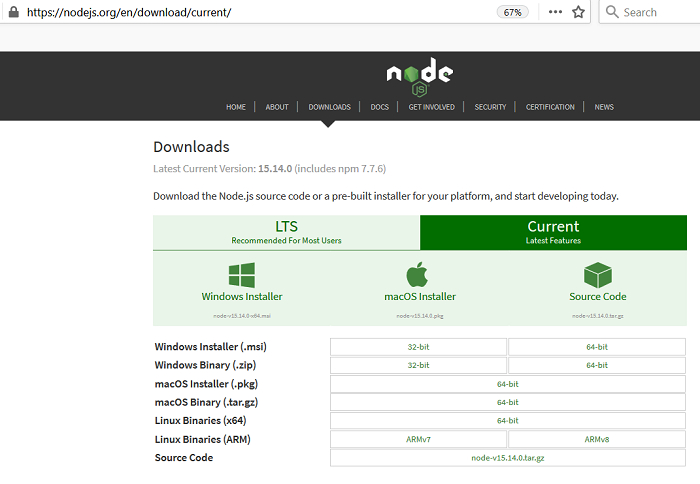Open the DOCS nav item

coord(379,107)
